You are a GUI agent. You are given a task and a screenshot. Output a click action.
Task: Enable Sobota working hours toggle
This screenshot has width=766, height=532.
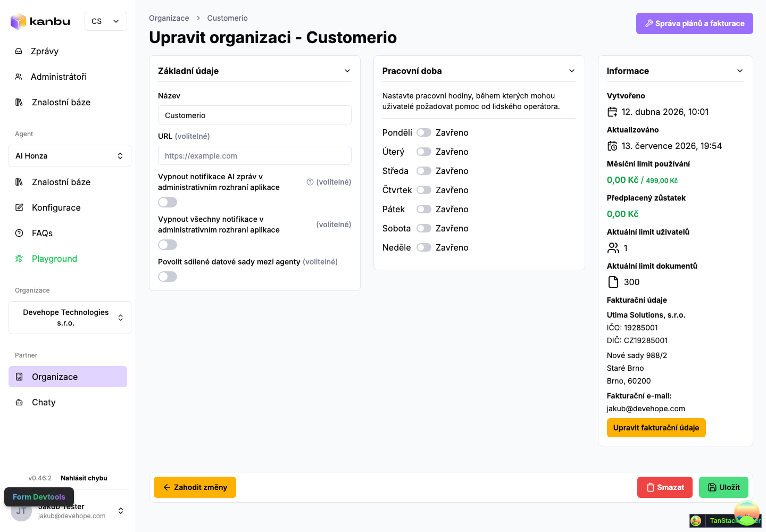pos(424,228)
